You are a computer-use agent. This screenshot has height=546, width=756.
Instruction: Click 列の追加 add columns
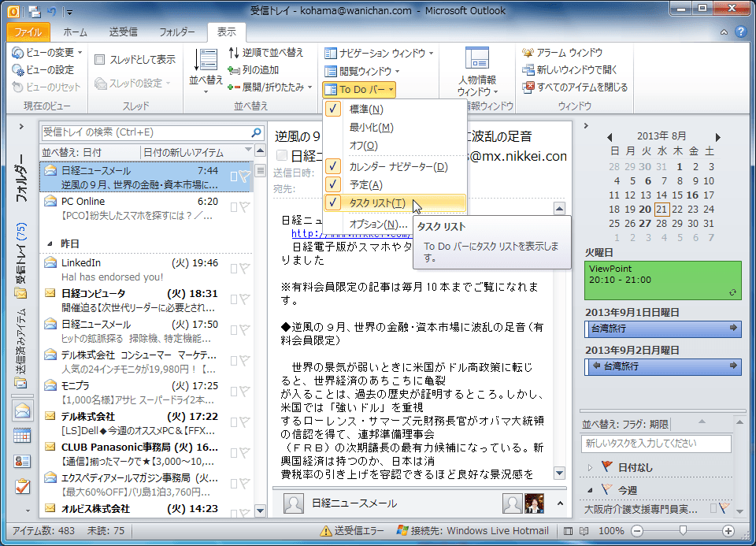point(254,70)
